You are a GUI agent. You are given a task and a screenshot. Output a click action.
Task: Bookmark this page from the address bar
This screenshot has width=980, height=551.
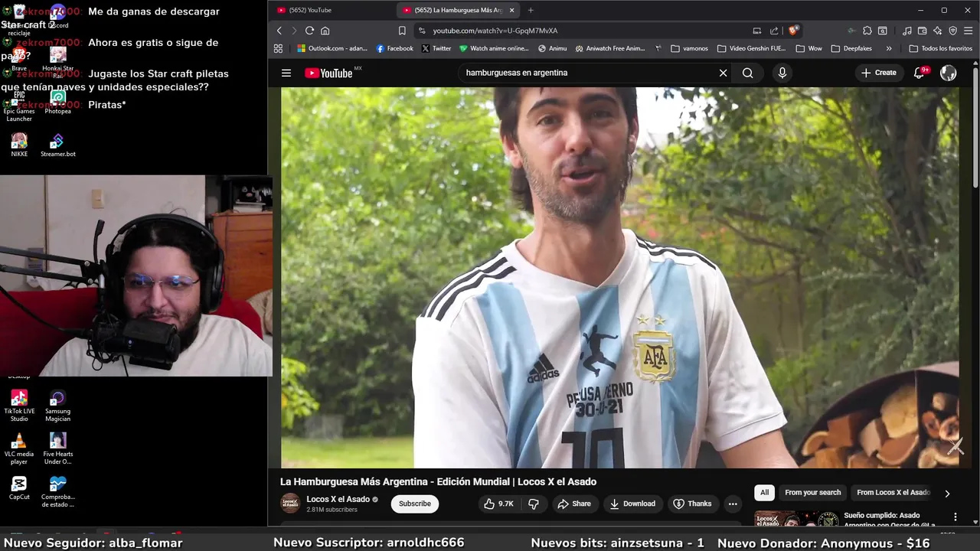click(x=402, y=31)
